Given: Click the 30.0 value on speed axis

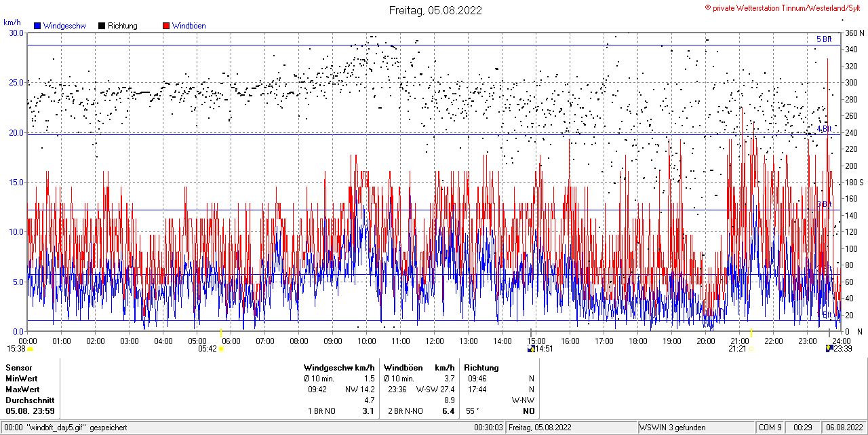Looking at the screenshot, I should (x=16, y=33).
